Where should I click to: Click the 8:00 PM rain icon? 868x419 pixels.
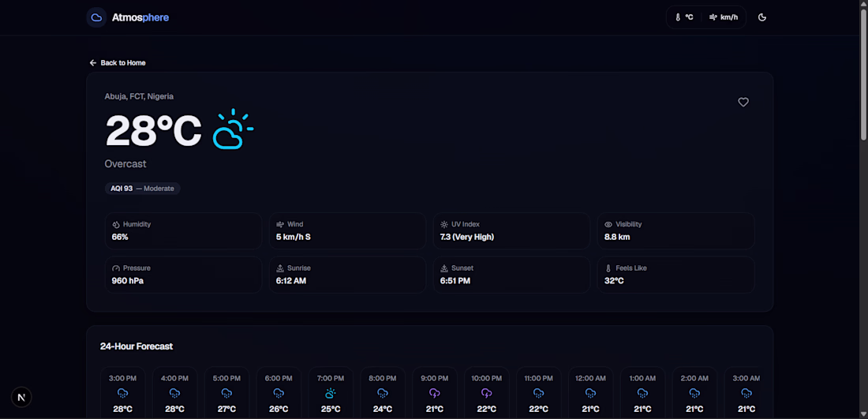pyautogui.click(x=383, y=394)
